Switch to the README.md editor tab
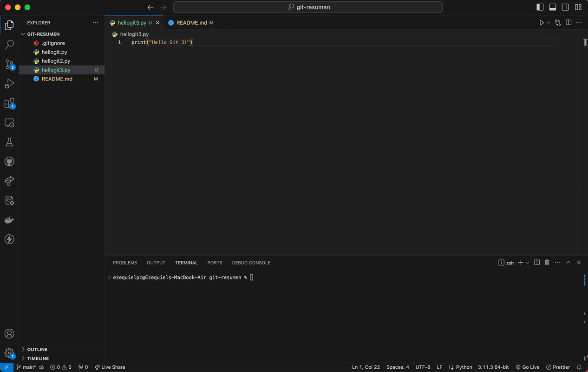 click(x=194, y=22)
